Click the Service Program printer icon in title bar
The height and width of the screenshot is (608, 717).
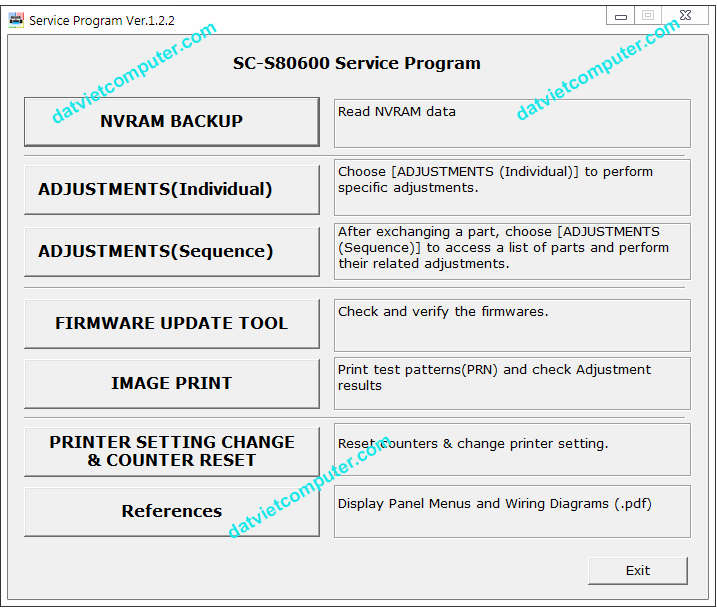[x=16, y=20]
